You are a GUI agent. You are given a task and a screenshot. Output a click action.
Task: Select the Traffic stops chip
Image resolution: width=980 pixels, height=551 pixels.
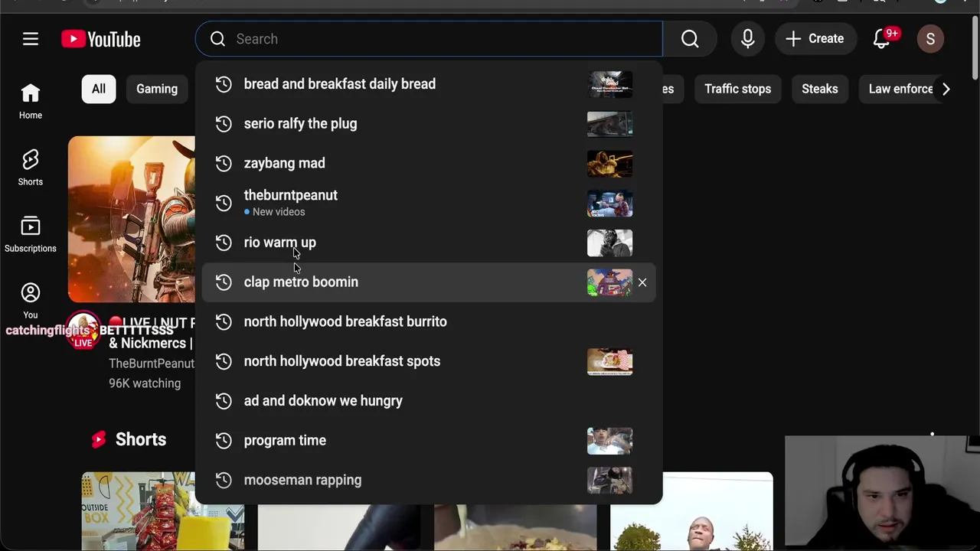737,89
